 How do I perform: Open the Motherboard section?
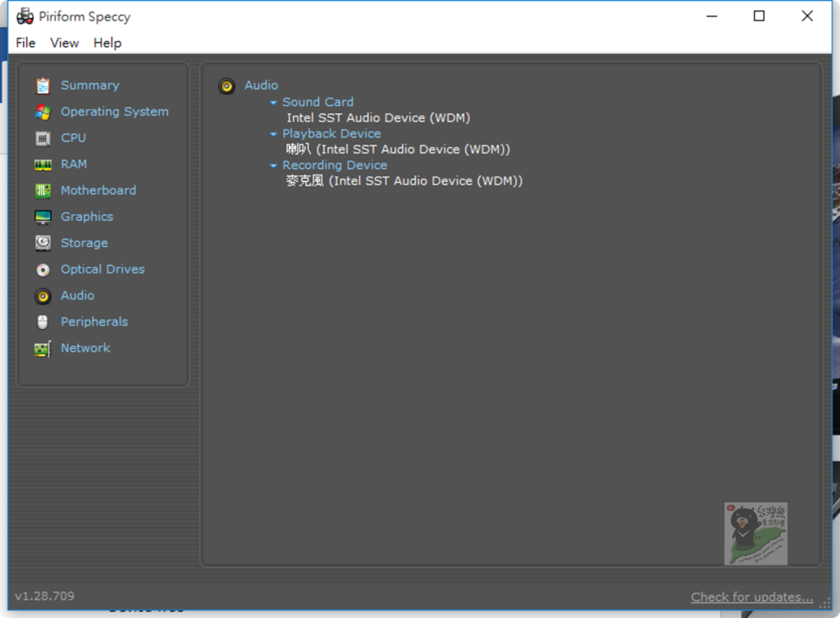[98, 190]
